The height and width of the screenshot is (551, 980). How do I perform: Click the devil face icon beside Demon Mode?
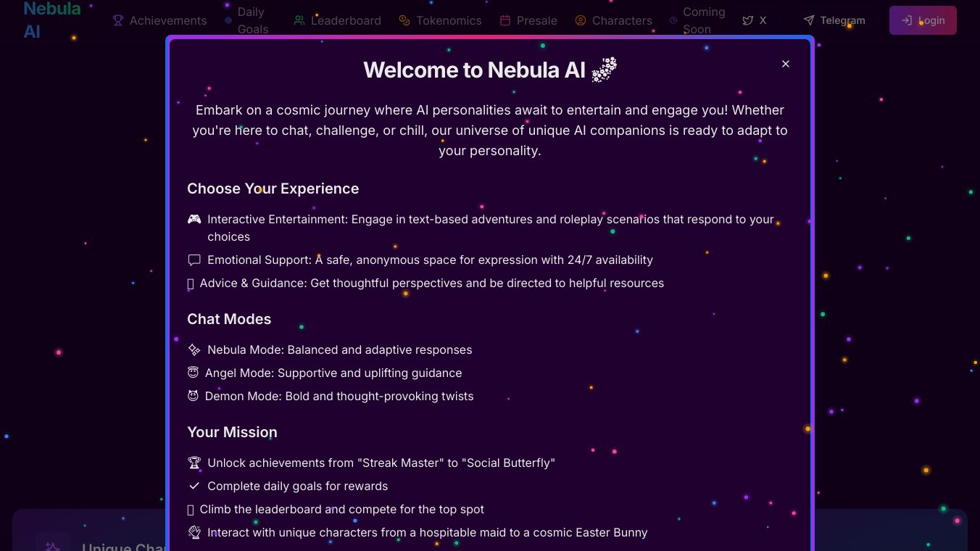click(x=193, y=396)
